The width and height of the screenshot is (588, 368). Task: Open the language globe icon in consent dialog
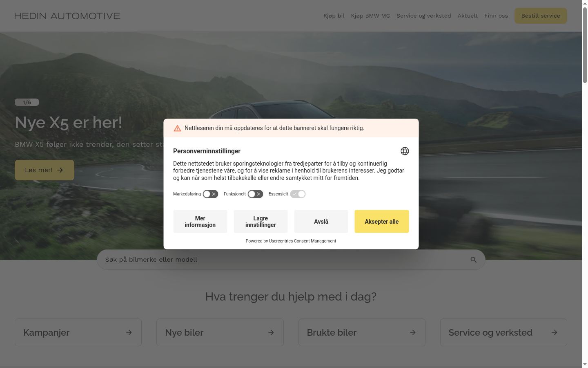[405, 151]
